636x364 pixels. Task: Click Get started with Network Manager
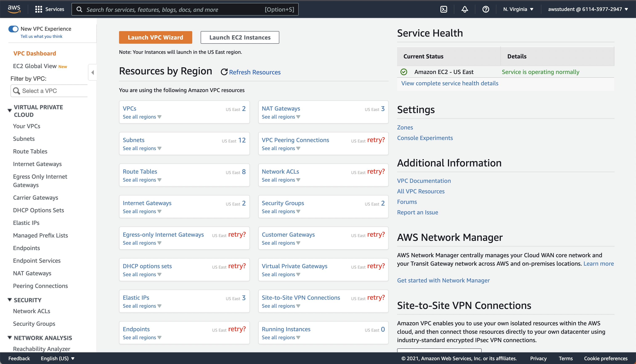pos(443,280)
